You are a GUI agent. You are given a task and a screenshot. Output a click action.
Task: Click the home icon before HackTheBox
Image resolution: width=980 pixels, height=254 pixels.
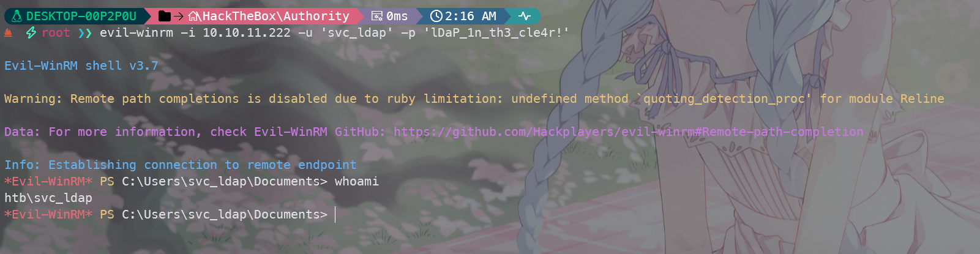click(x=194, y=17)
